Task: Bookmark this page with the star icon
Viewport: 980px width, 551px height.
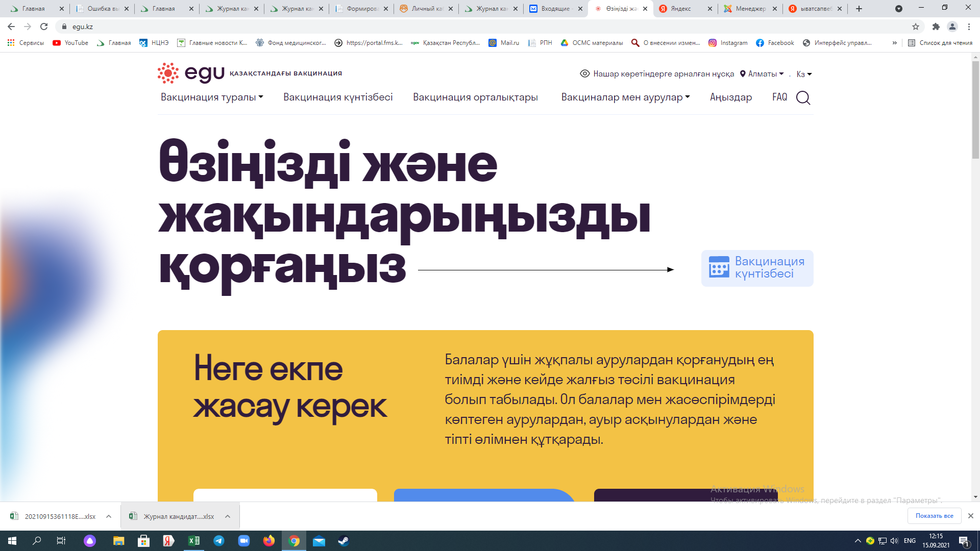Action: point(916,27)
